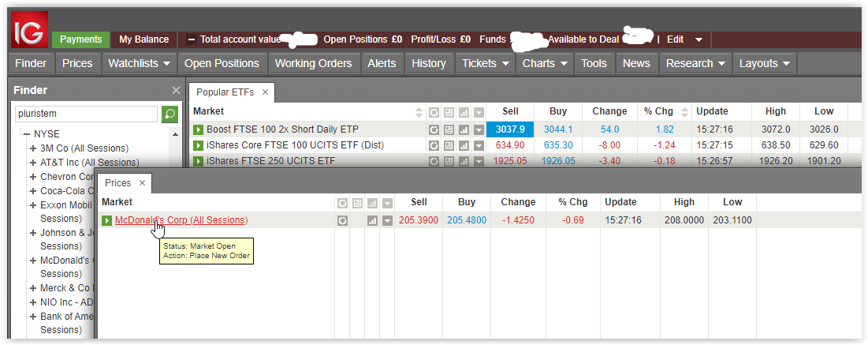Click green arrow beside iShares Core FTSE 100
Image resolution: width=868 pixels, height=345 pixels.
198,145
